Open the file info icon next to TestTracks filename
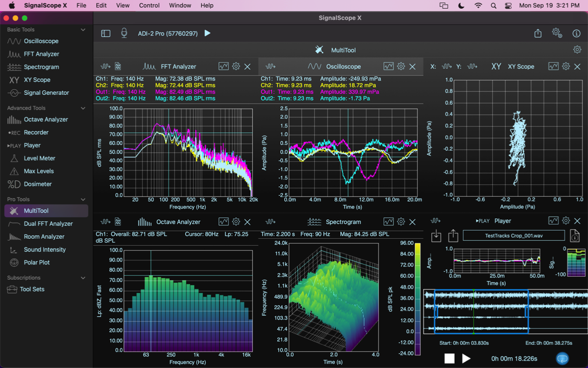This screenshot has height=368, width=588. tap(575, 236)
